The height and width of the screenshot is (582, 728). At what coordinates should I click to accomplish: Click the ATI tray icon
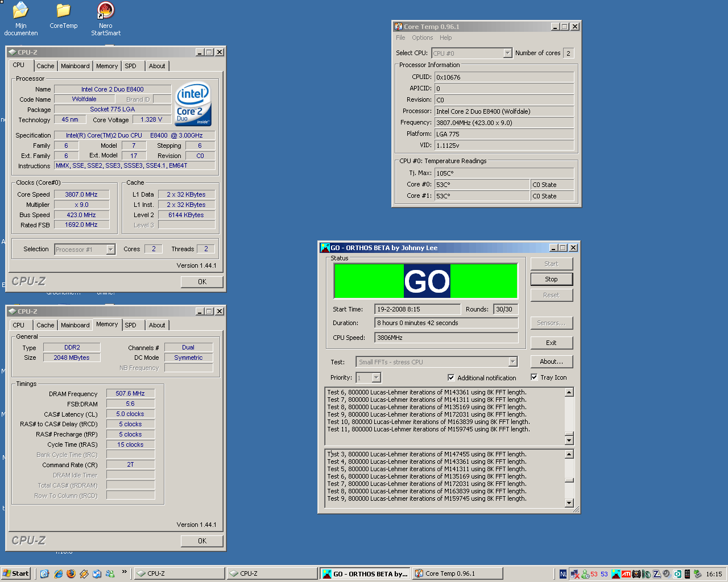tap(626, 573)
